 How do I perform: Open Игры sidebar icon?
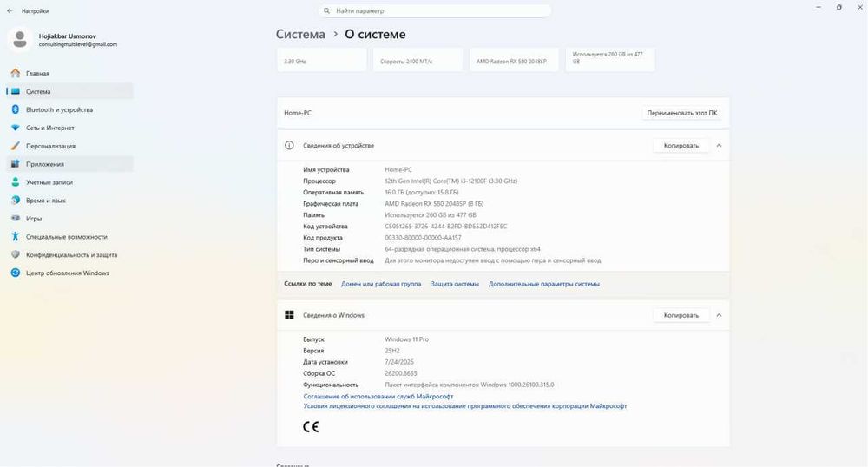tap(16, 219)
